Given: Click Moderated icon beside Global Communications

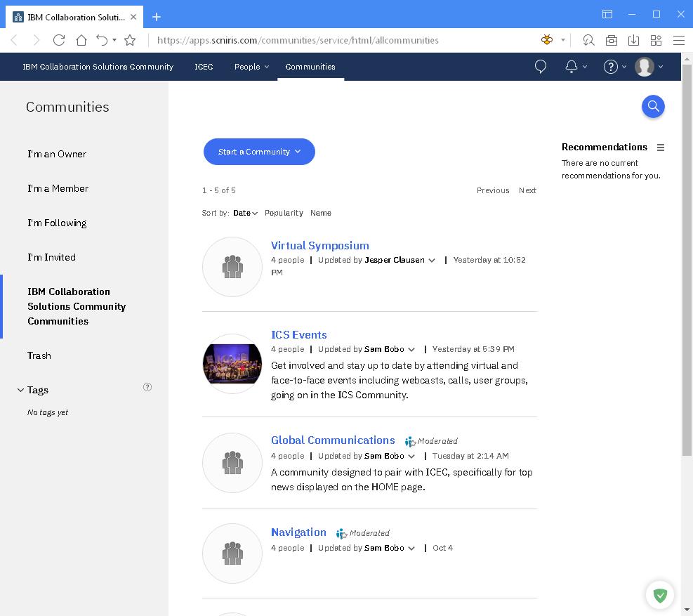Looking at the screenshot, I should [x=410, y=441].
